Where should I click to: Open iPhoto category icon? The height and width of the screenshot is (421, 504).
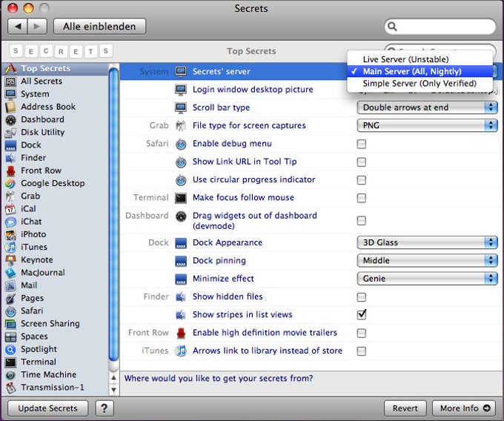tap(10, 235)
